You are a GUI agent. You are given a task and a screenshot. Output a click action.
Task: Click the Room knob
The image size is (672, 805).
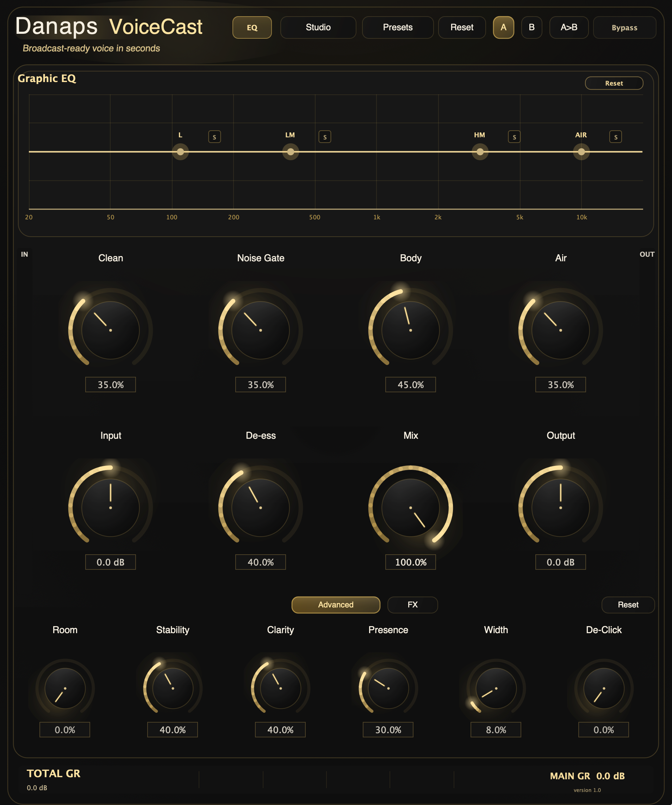click(x=65, y=688)
